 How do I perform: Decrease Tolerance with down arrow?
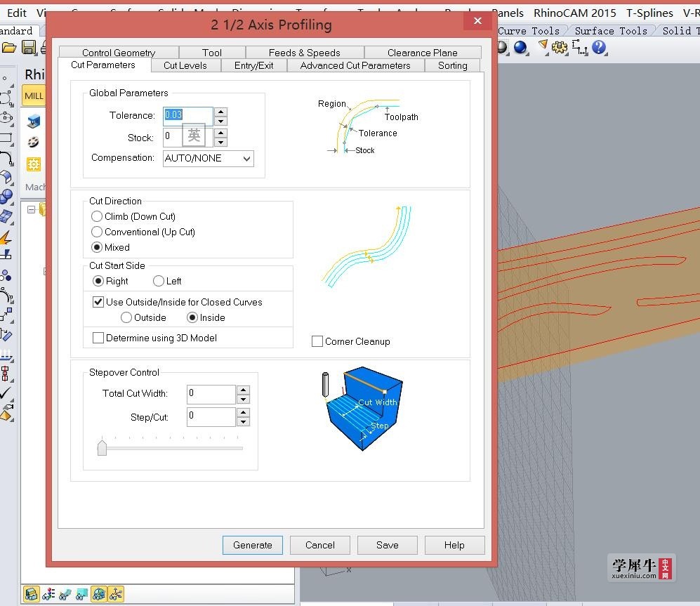(220, 121)
